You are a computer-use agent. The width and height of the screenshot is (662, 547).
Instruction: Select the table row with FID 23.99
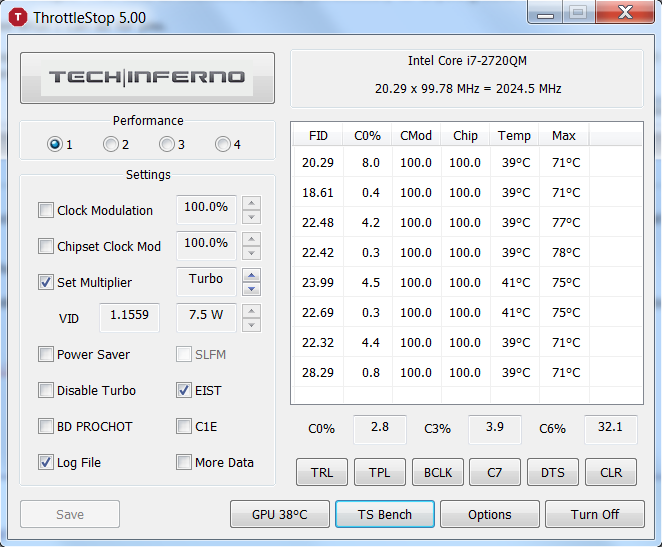[x=467, y=282]
